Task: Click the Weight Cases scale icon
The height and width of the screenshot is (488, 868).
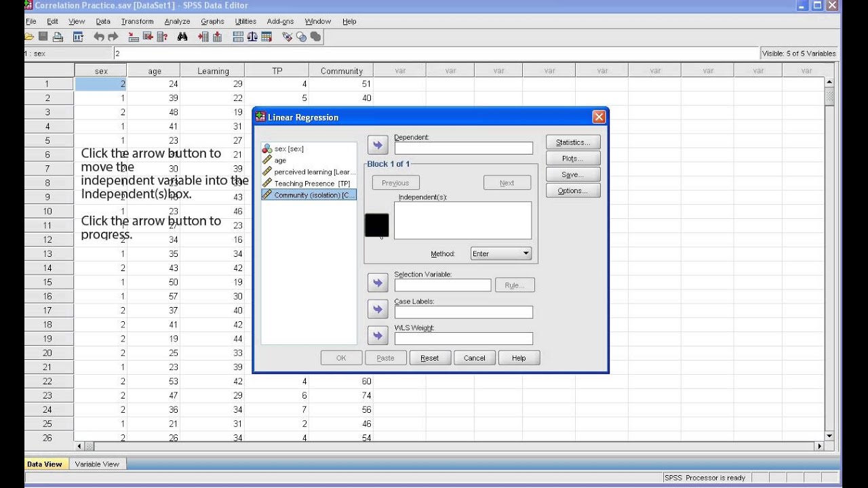Action: pyautogui.click(x=252, y=37)
